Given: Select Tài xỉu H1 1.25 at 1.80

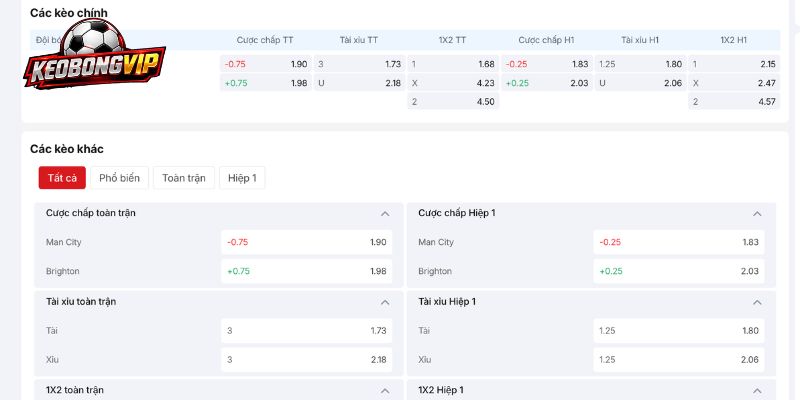Looking at the screenshot, I should (641, 64).
